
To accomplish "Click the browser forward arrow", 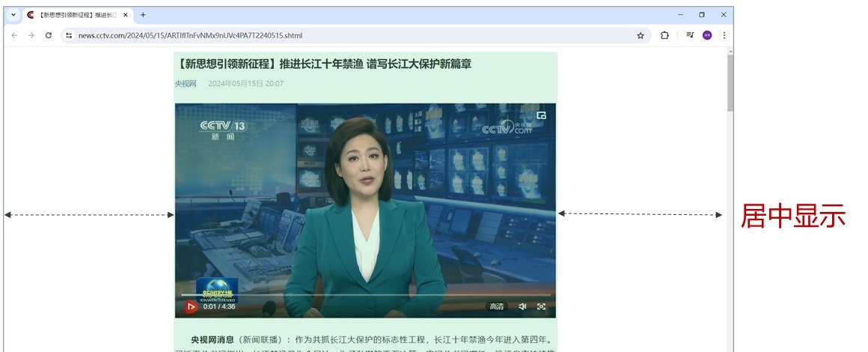I will (31, 35).
